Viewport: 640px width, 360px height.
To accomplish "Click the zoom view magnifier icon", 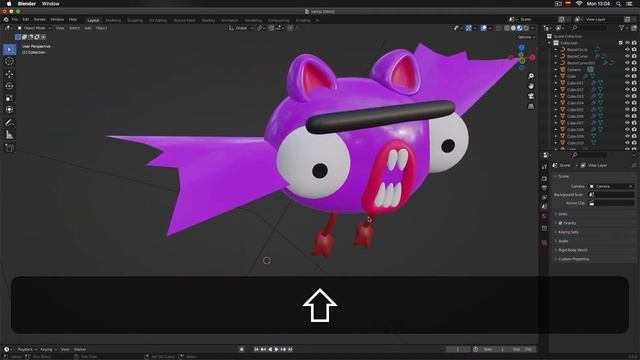I will 531,76.
